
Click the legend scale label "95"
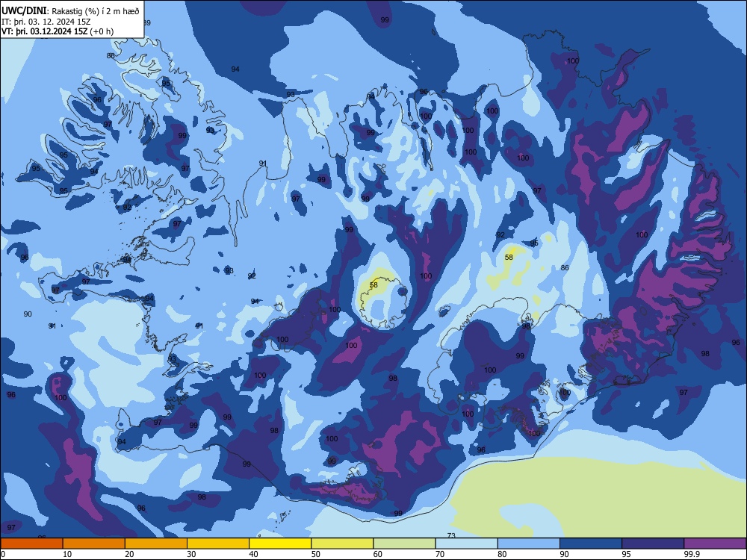pos(627,554)
